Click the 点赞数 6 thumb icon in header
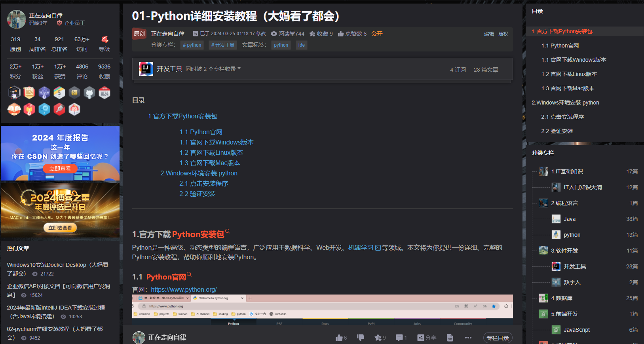The width and height of the screenshot is (644, 344). tap(341, 34)
